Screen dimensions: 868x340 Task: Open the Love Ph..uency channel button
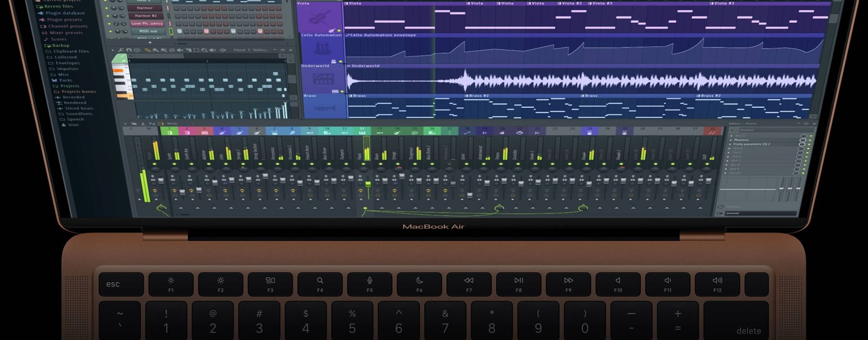pyautogui.click(x=147, y=24)
